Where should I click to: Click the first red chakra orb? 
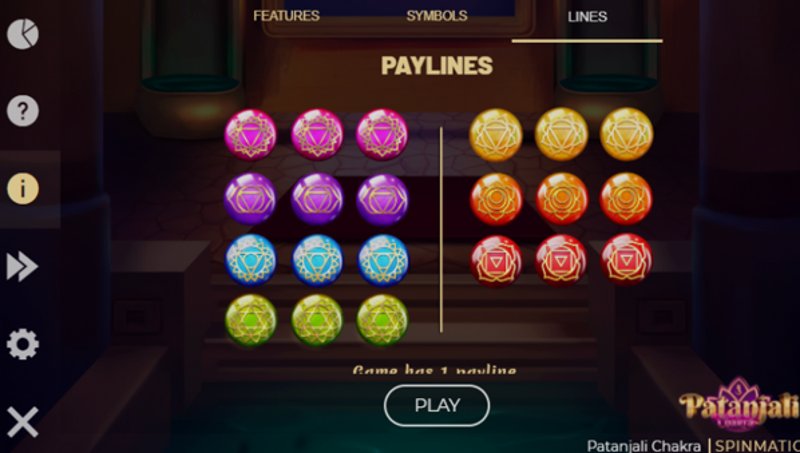(496, 261)
